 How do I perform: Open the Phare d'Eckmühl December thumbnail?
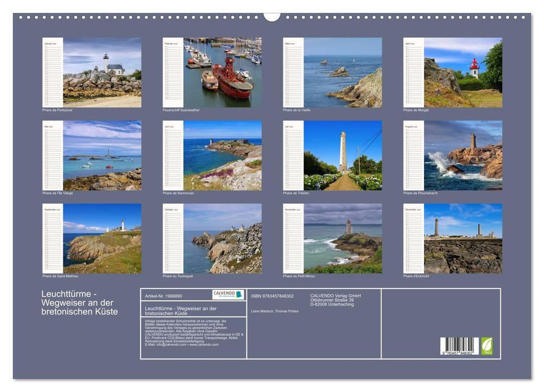pos(463,238)
